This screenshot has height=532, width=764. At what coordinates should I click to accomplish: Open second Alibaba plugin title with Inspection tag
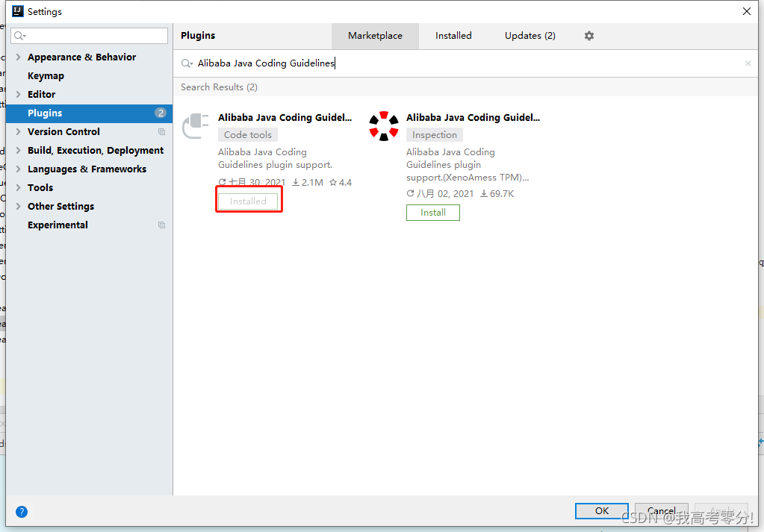pyautogui.click(x=473, y=117)
